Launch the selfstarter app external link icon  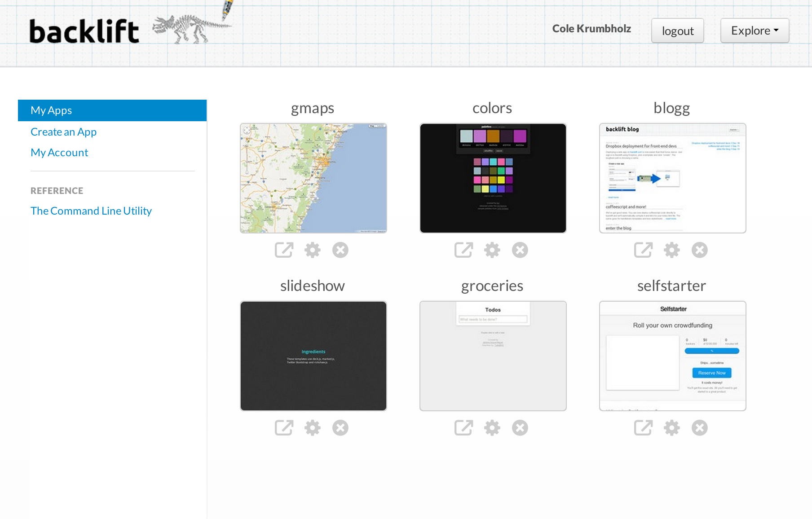[x=643, y=427]
